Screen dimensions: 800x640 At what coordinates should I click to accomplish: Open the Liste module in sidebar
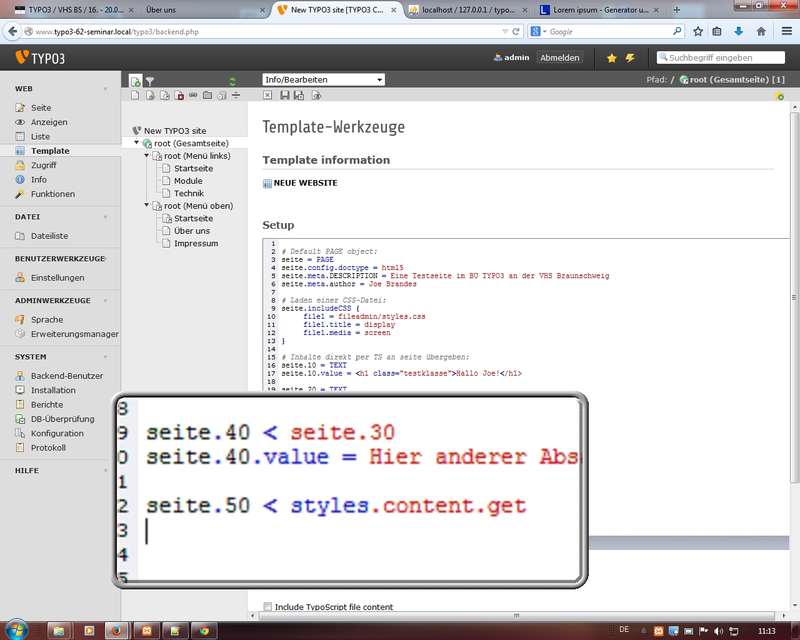40,136
